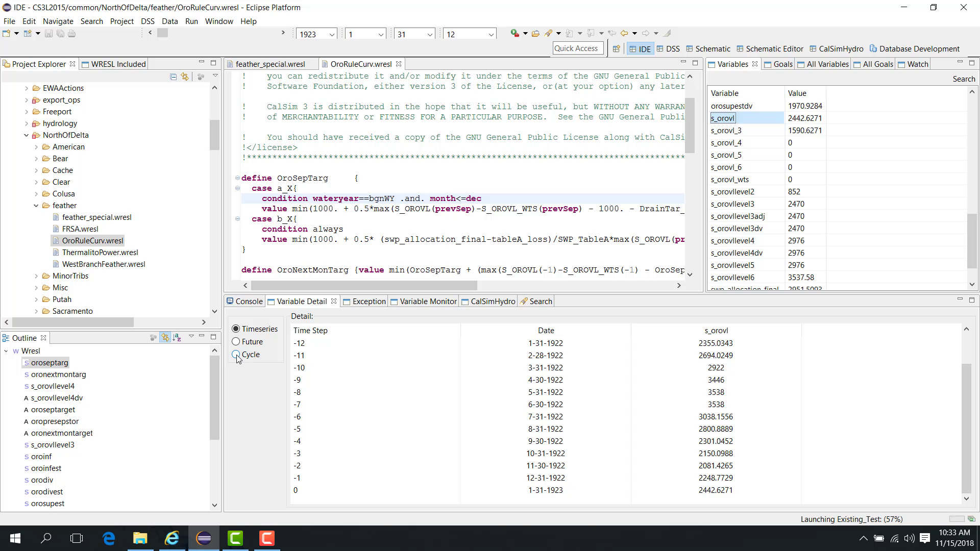Click the Back navigation arrow icon
This screenshot has width=980, height=551.
[x=624, y=34]
